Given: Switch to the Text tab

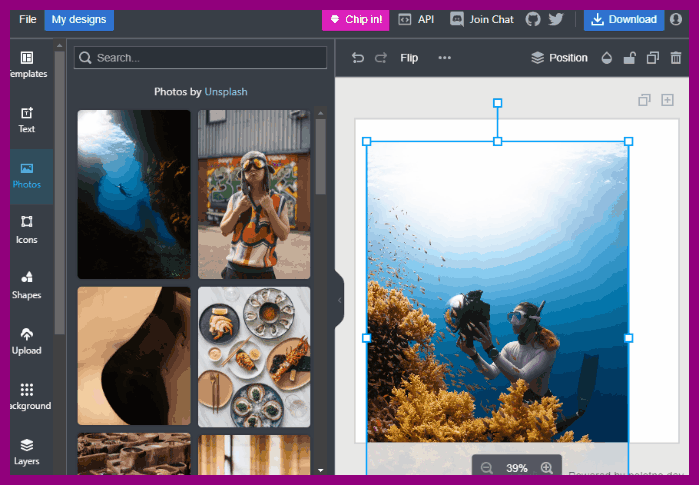Looking at the screenshot, I should click(27, 120).
